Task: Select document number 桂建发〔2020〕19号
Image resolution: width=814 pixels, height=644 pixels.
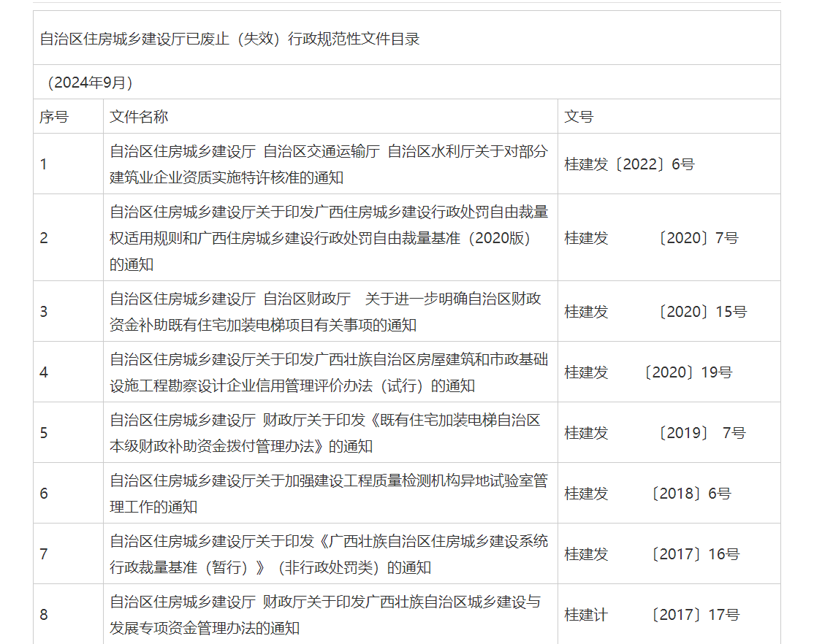Action: click(648, 372)
